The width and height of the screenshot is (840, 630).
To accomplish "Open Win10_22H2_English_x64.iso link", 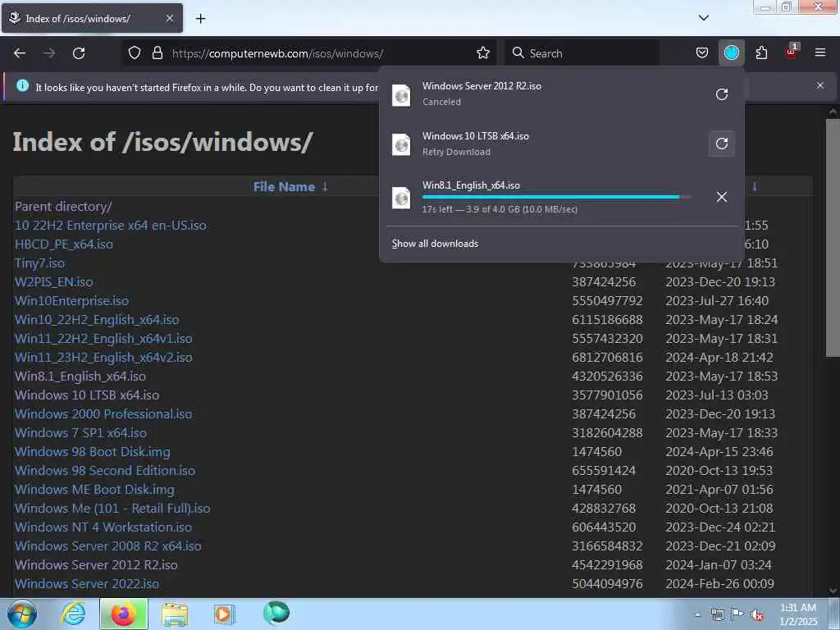I will point(97,320).
